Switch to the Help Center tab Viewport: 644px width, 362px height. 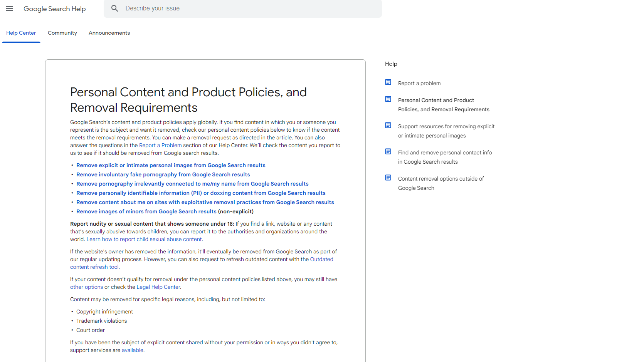pyautogui.click(x=21, y=33)
